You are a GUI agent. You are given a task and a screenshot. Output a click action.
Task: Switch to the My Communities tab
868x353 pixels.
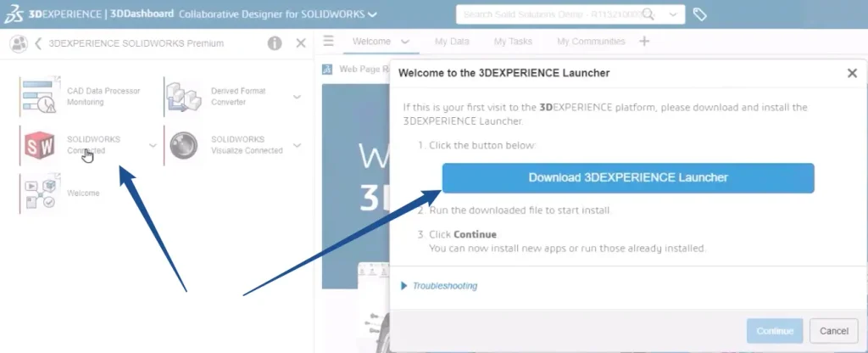coord(591,42)
